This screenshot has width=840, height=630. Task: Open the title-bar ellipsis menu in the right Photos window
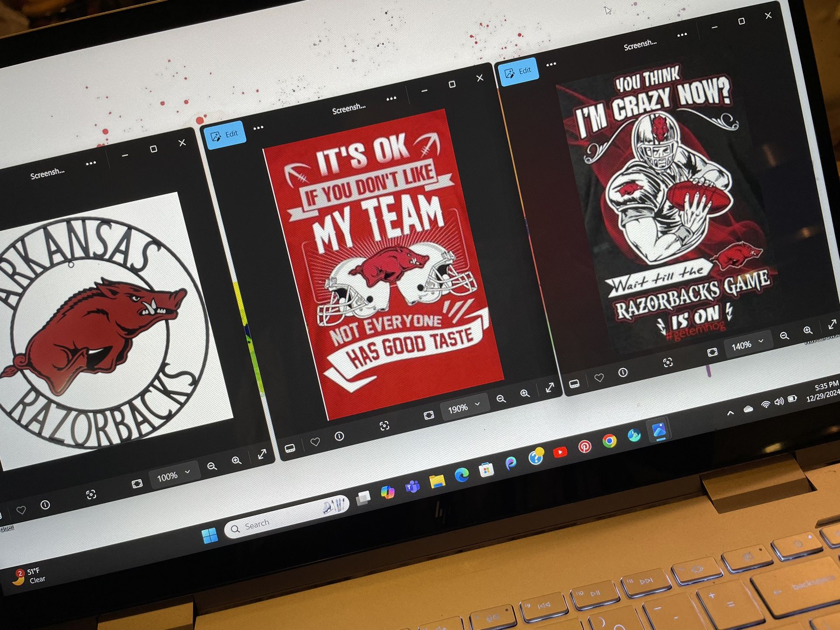pyautogui.click(x=682, y=35)
